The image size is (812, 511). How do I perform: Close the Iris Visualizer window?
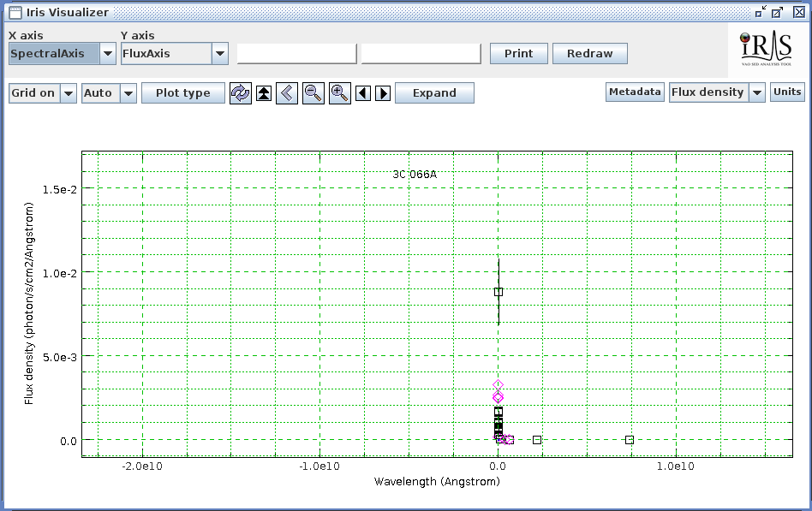coord(799,13)
